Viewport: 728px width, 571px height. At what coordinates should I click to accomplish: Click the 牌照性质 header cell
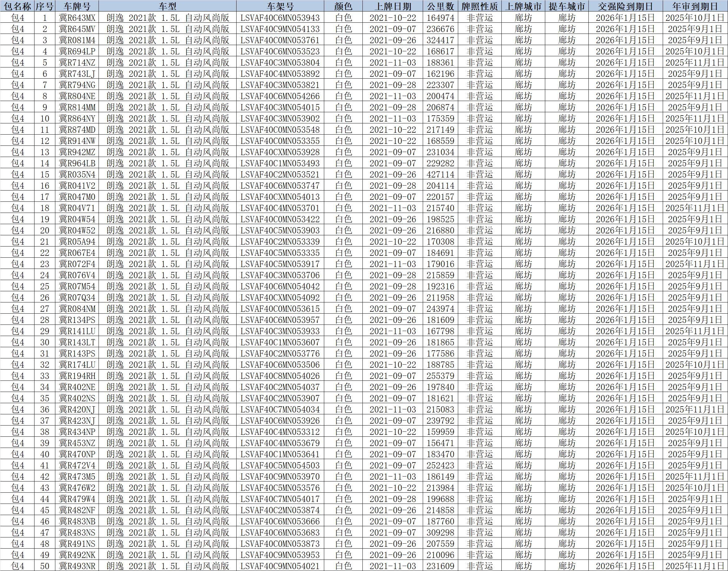pos(480,6)
